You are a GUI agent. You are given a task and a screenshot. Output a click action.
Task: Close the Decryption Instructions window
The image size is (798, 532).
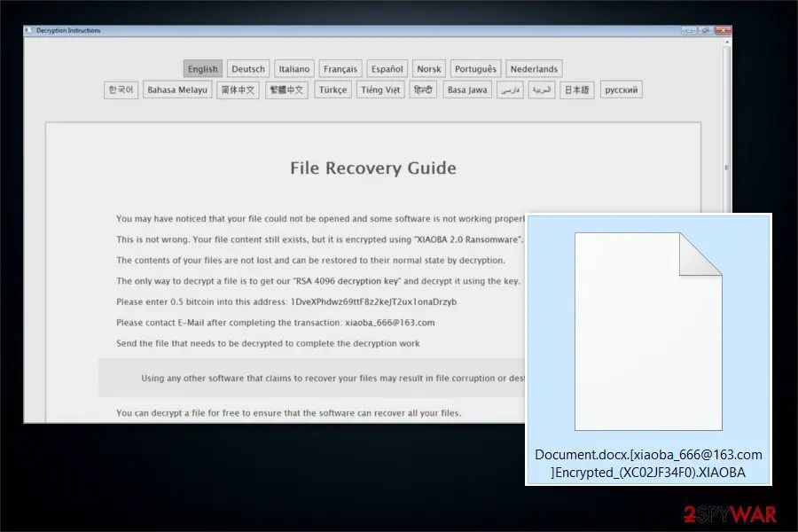tap(723, 30)
